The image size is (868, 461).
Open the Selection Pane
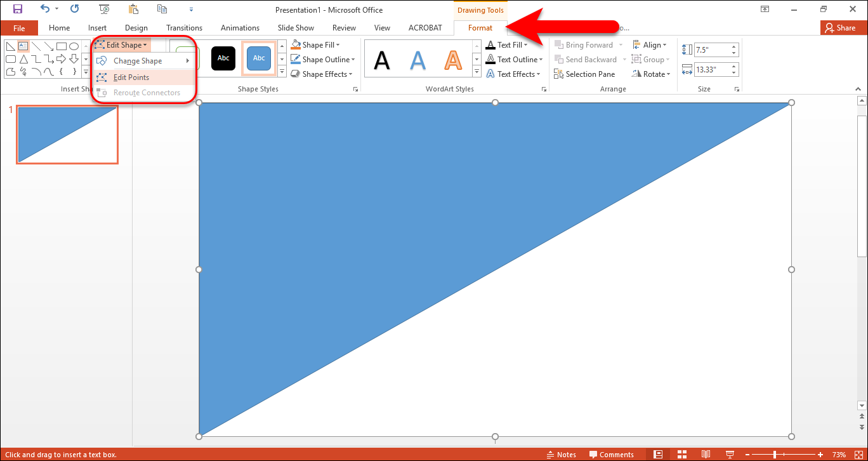(584, 74)
